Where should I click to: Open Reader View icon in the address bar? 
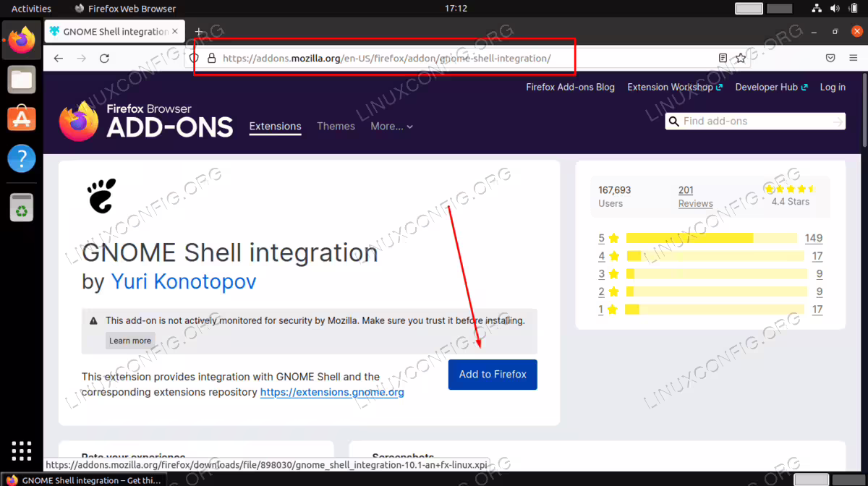pos(723,59)
